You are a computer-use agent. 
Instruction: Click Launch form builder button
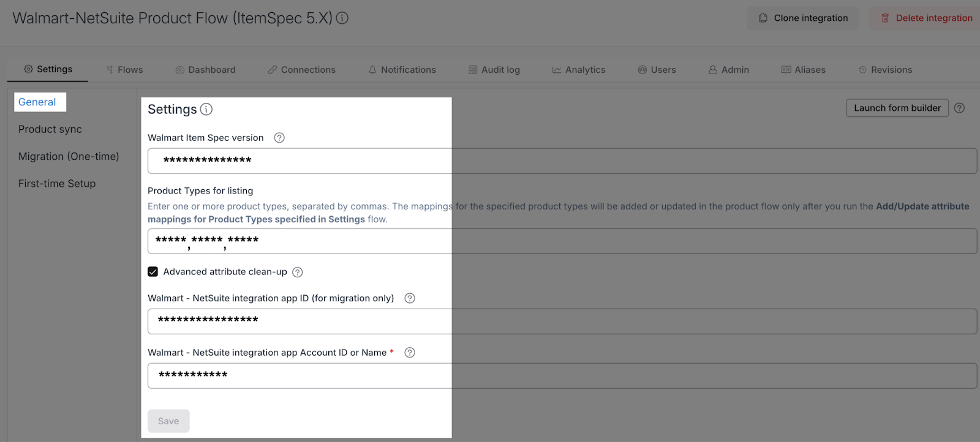(x=897, y=108)
